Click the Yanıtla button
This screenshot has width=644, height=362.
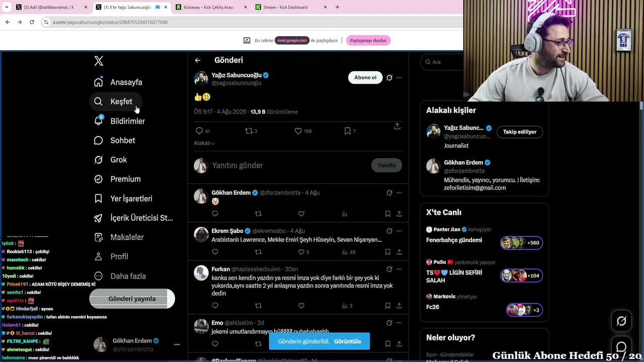pos(386,165)
